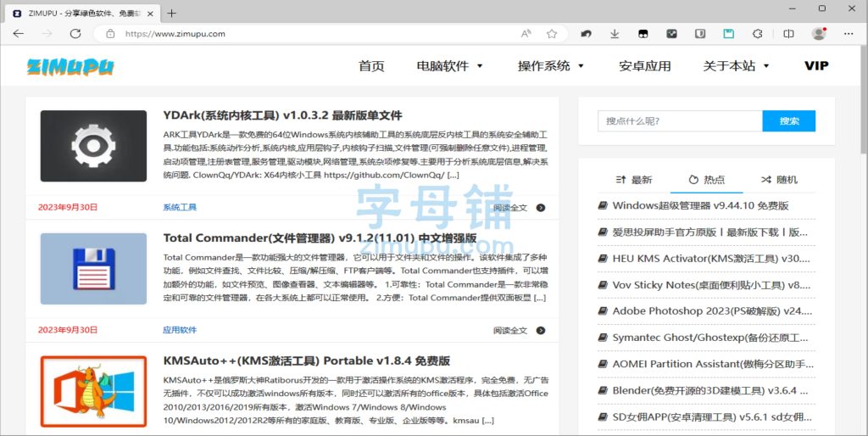868x436 pixels.
Task: Click the teal floppy-disk extension icon
Action: (728, 34)
